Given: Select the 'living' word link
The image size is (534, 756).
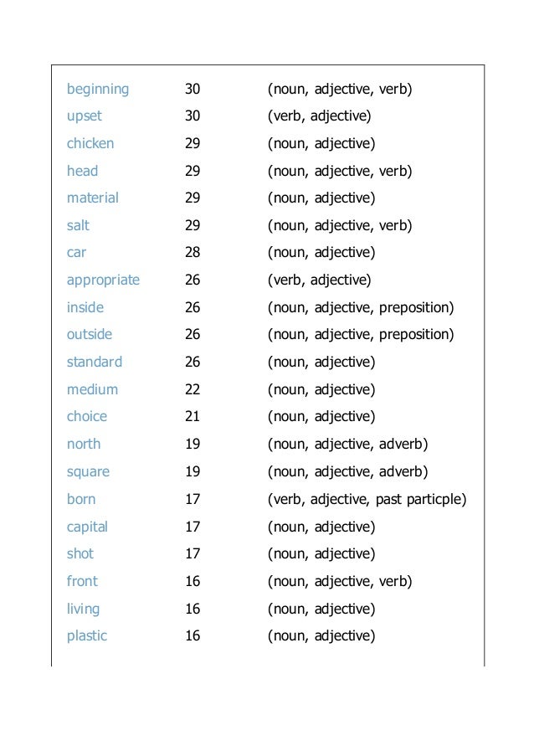Looking at the screenshot, I should (x=84, y=609).
